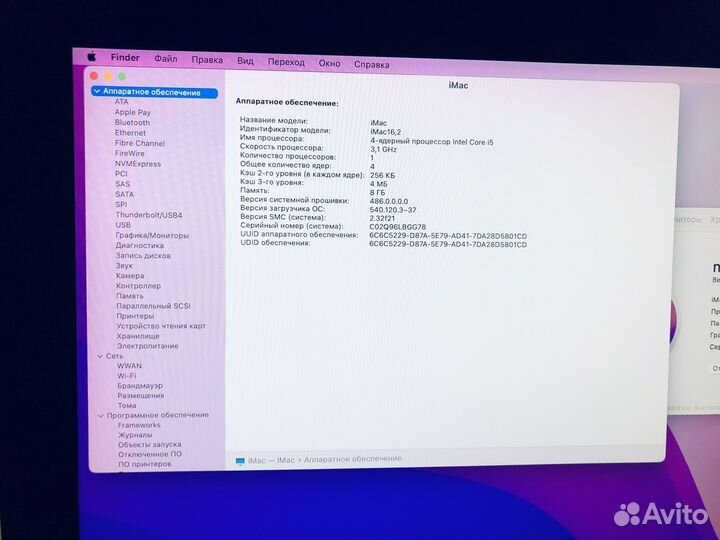
Task: Select SATA in the sidebar
Action: (124, 194)
